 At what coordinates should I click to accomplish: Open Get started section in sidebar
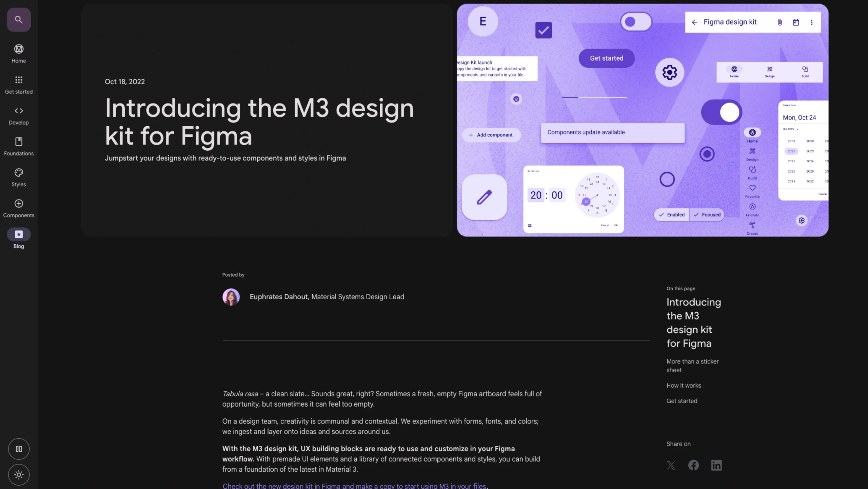tap(19, 84)
